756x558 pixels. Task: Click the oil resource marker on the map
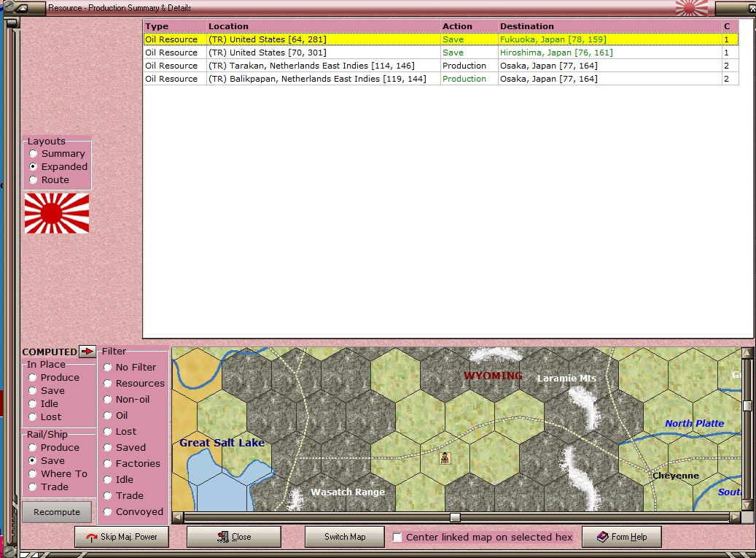[445, 457]
